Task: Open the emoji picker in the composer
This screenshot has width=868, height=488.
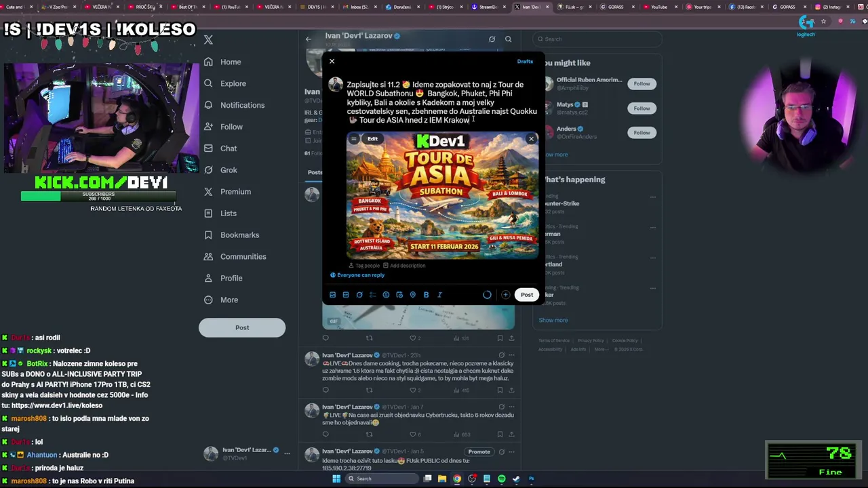Action: (x=386, y=295)
